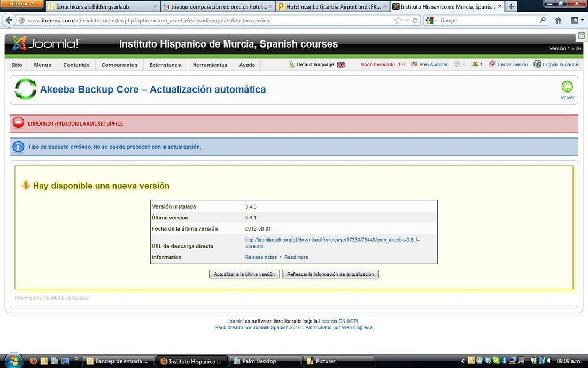
Task: Open the Read more link
Action: pos(296,257)
